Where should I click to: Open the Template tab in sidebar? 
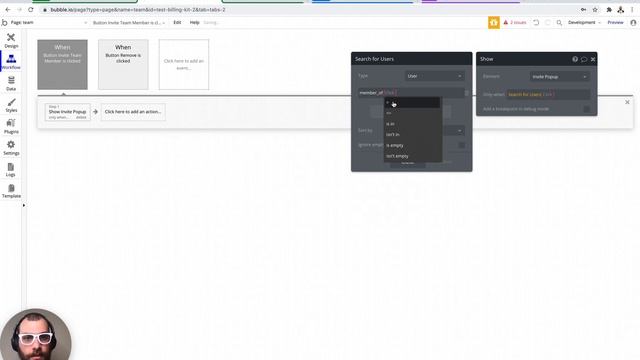click(11, 191)
